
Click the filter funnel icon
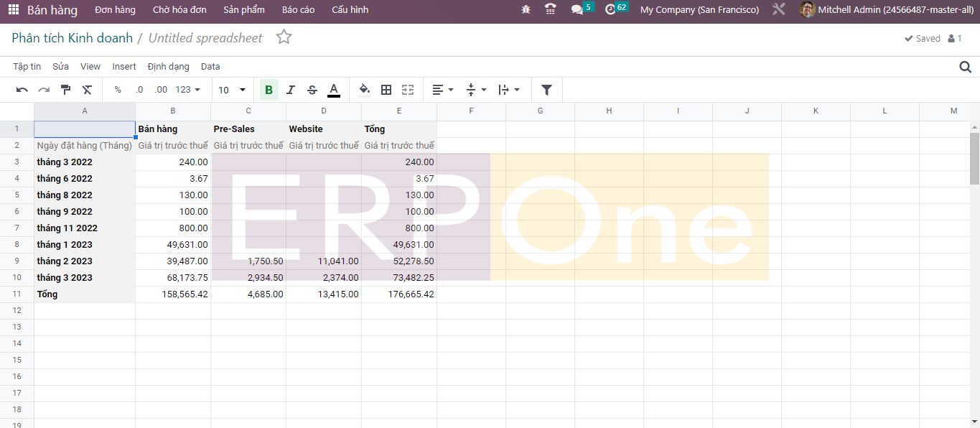[x=546, y=90]
